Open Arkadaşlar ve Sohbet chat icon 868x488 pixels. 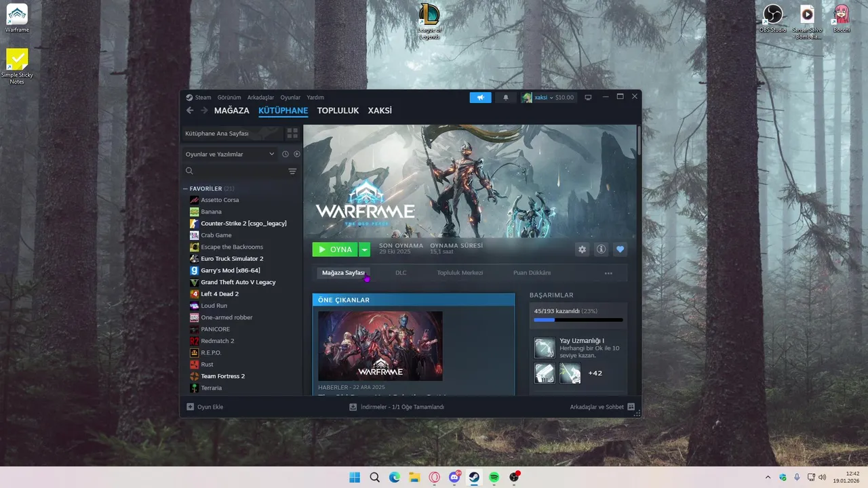tap(631, 407)
